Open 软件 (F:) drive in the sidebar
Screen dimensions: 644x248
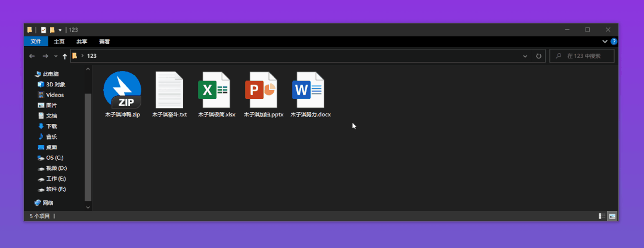point(52,189)
